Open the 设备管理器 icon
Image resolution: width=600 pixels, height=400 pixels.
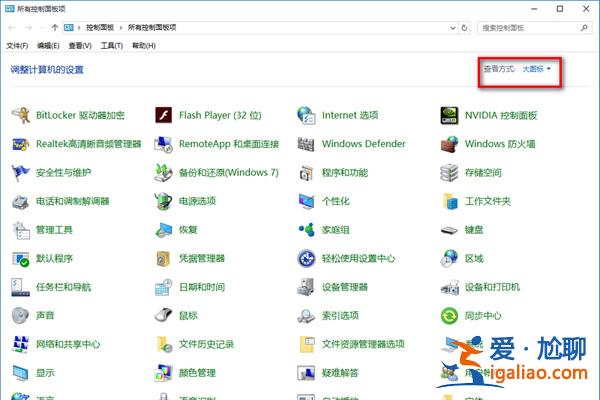(307, 287)
